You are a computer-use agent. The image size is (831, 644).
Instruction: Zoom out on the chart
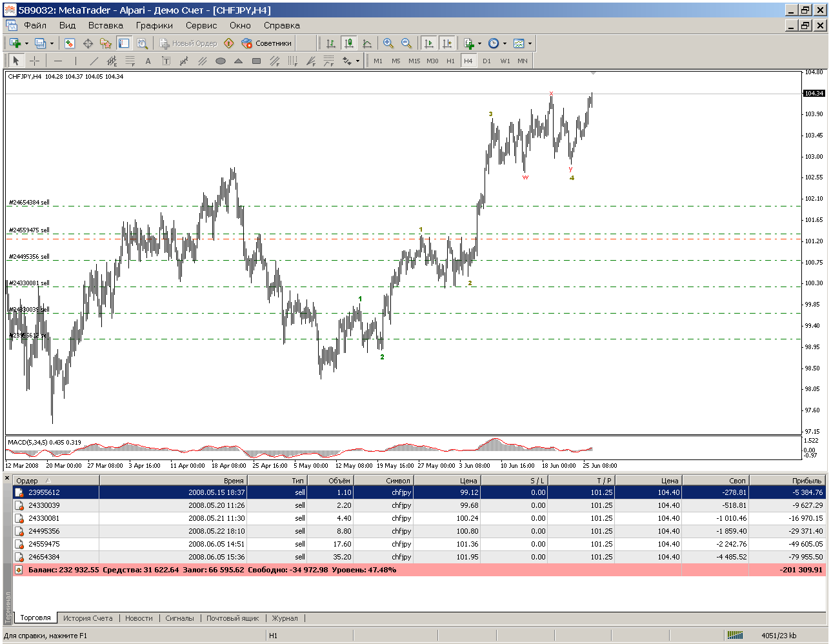[x=406, y=43]
